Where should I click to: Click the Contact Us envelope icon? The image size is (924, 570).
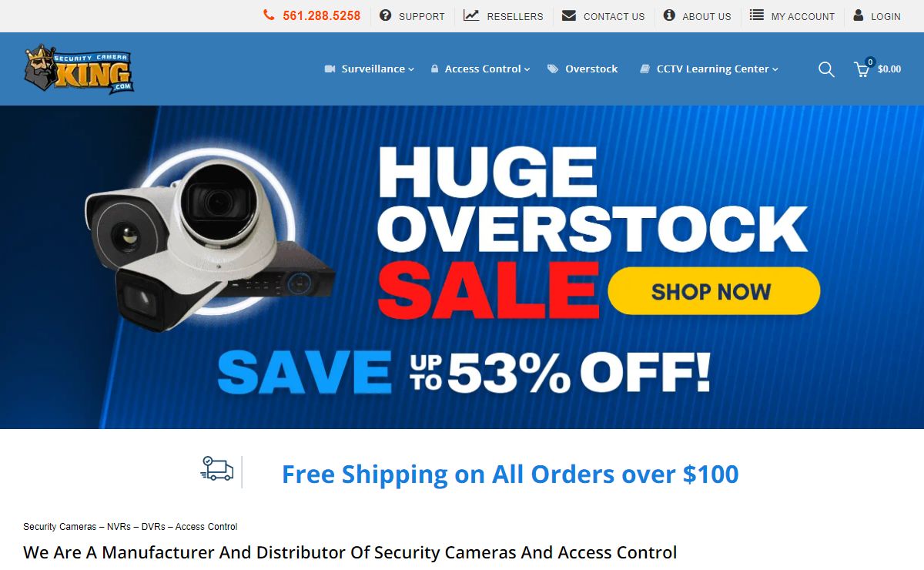click(569, 15)
